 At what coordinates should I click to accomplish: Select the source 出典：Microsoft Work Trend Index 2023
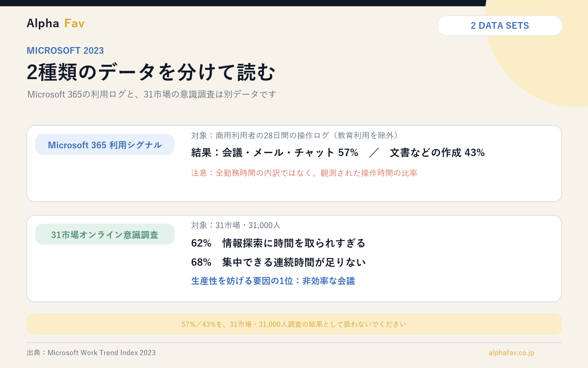point(91,353)
